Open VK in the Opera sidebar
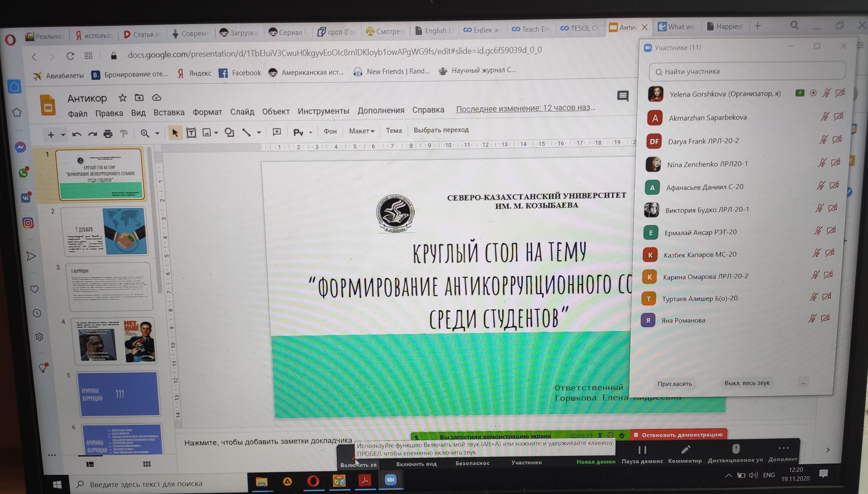The width and height of the screenshot is (868, 494). 26,198
